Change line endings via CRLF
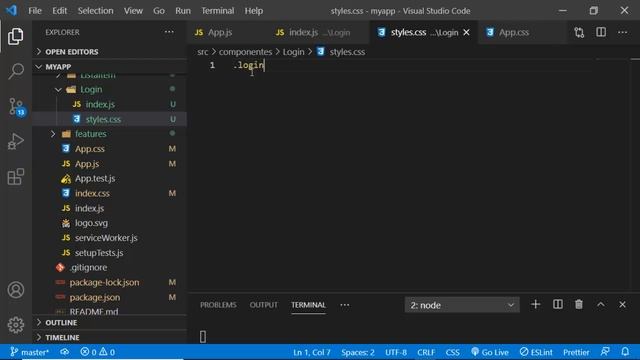This screenshot has width=640, height=360. [x=426, y=352]
